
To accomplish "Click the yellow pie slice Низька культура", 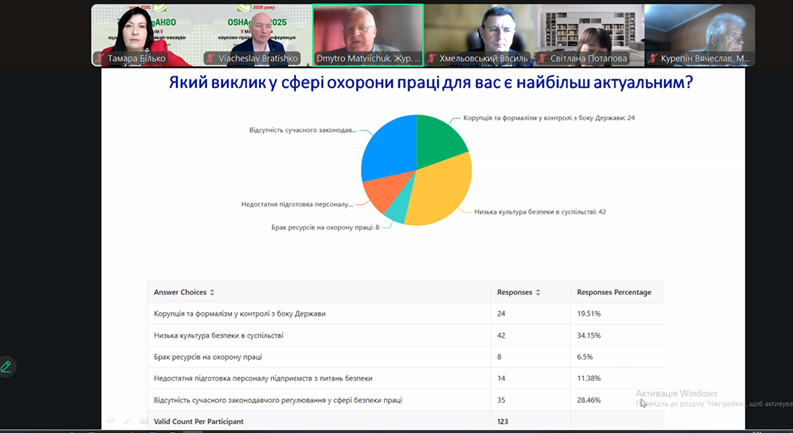I will click(445, 192).
